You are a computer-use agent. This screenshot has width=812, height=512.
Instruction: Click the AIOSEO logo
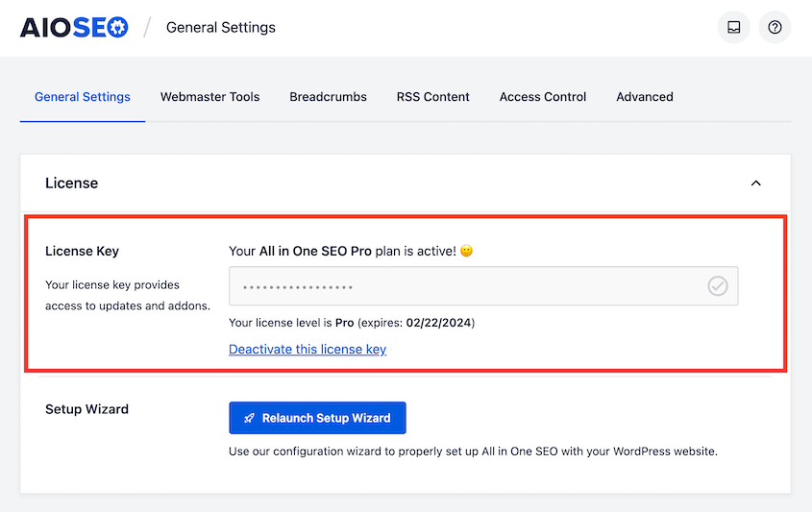[74, 28]
